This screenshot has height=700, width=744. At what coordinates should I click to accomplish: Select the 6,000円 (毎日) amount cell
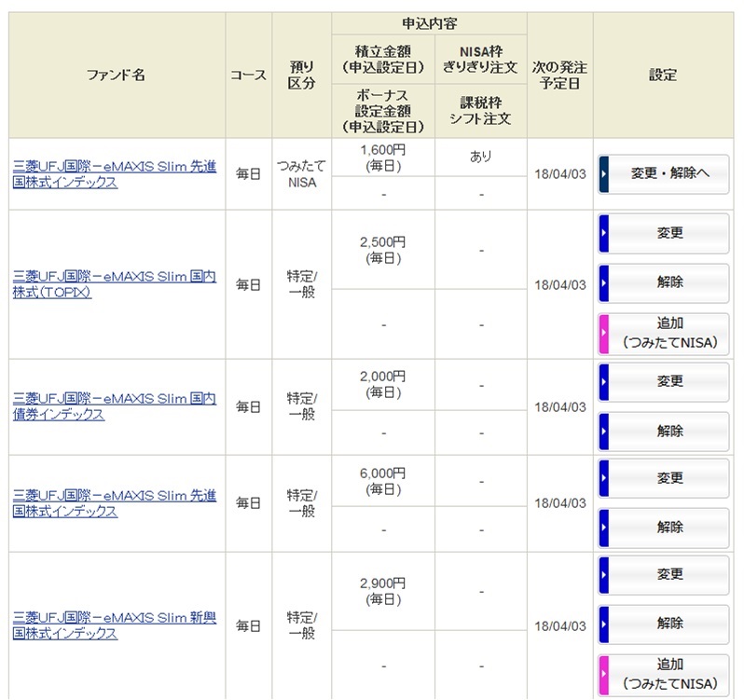(383, 481)
